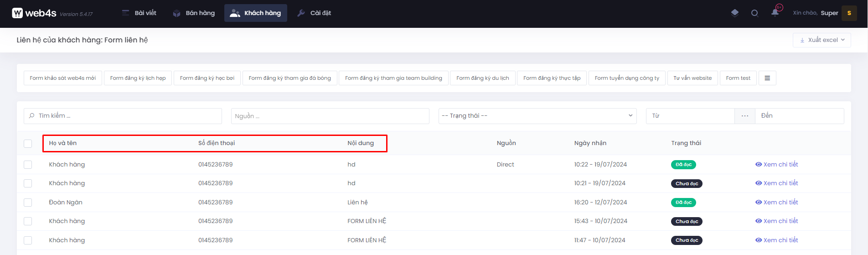
Task: Open the Xuất excel dropdown
Action: tap(821, 40)
